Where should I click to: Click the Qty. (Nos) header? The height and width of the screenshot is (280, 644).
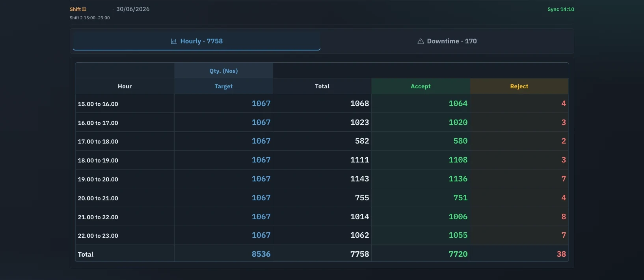click(223, 71)
